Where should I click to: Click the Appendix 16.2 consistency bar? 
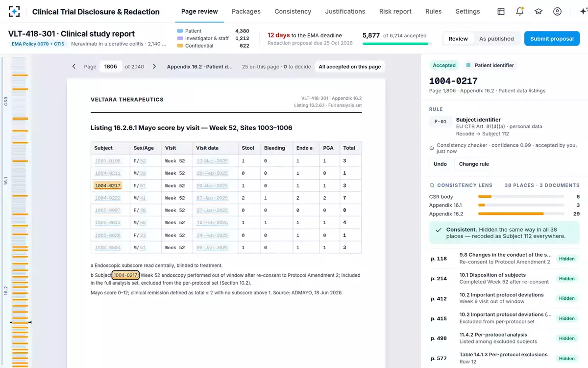click(x=521, y=214)
